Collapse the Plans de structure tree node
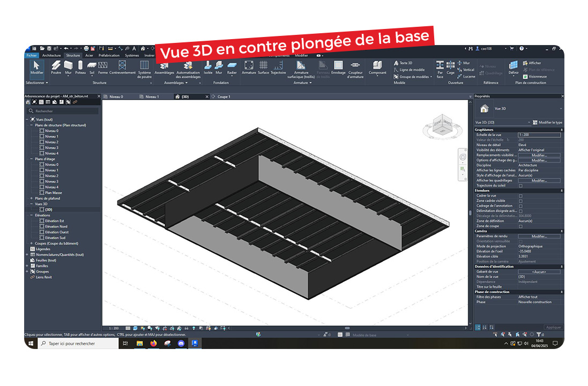The height and width of the screenshot is (386, 588). pyautogui.click(x=32, y=125)
